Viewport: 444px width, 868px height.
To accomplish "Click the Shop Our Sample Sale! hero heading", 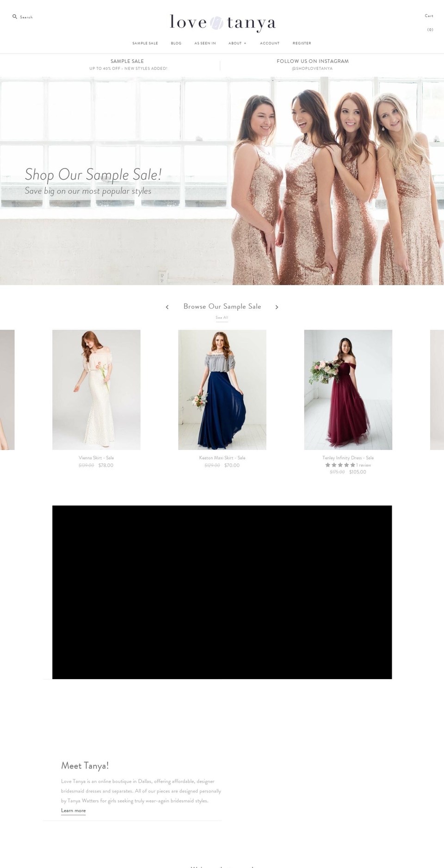I will [93, 175].
